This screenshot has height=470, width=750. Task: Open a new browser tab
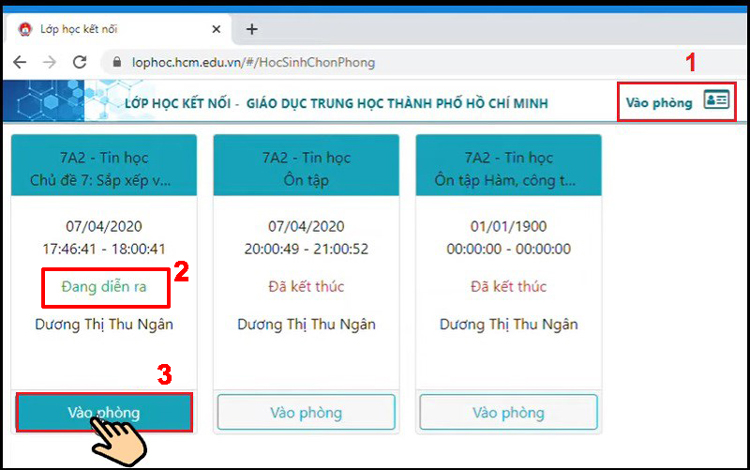point(252,30)
